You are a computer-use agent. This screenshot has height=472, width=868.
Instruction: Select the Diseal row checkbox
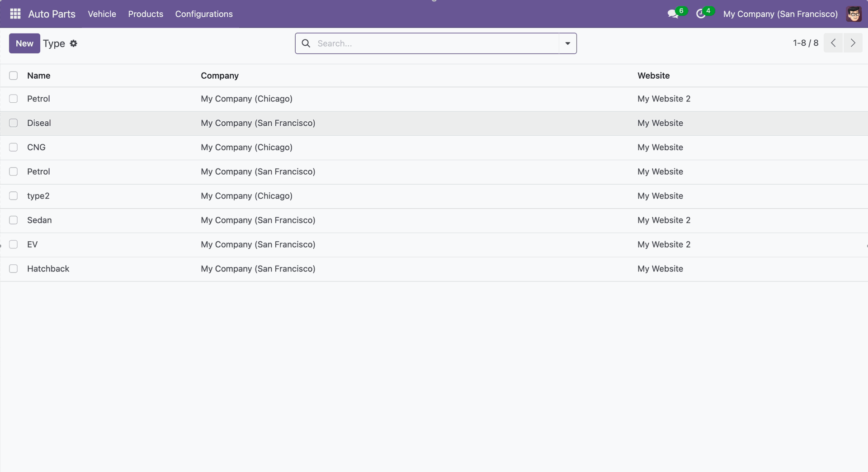tap(14, 123)
